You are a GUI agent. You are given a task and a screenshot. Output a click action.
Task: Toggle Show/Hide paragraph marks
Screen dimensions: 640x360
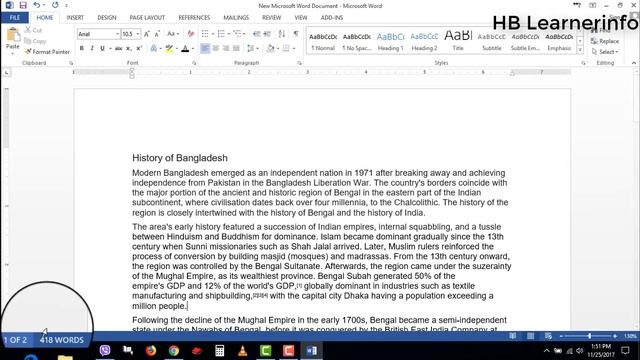click(x=296, y=34)
